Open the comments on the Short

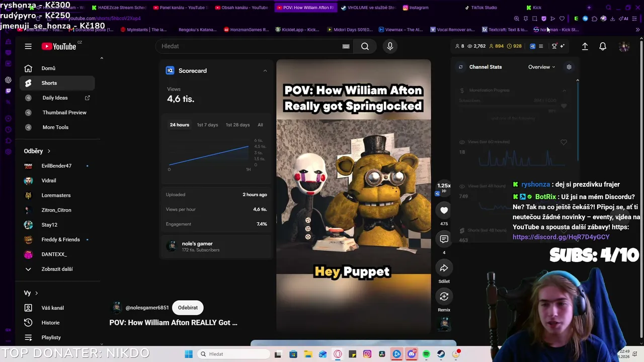point(444,239)
